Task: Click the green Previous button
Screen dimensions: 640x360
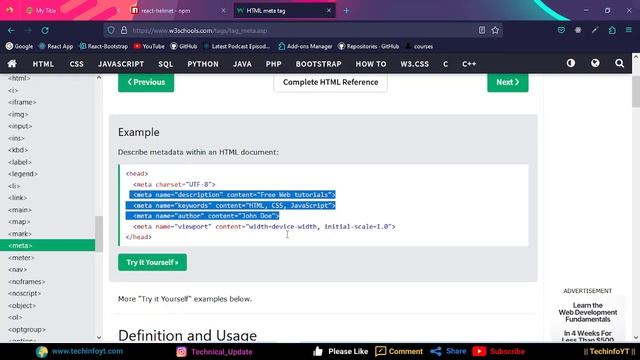Action: pos(146,82)
